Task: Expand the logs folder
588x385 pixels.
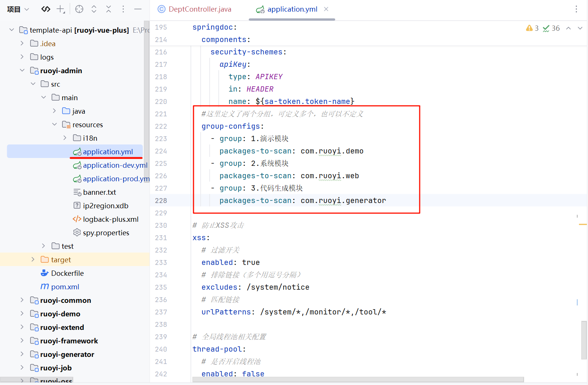Action: 22,57
